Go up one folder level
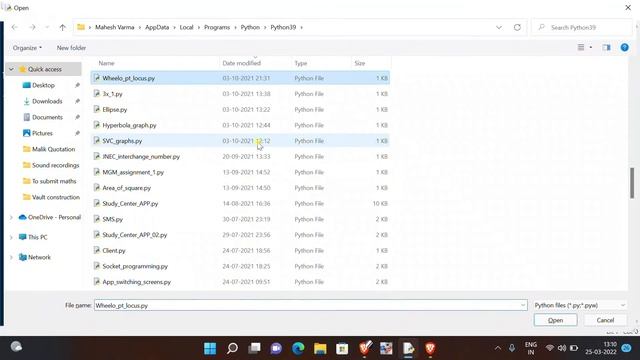The height and width of the screenshot is (360, 640). coord(62,27)
